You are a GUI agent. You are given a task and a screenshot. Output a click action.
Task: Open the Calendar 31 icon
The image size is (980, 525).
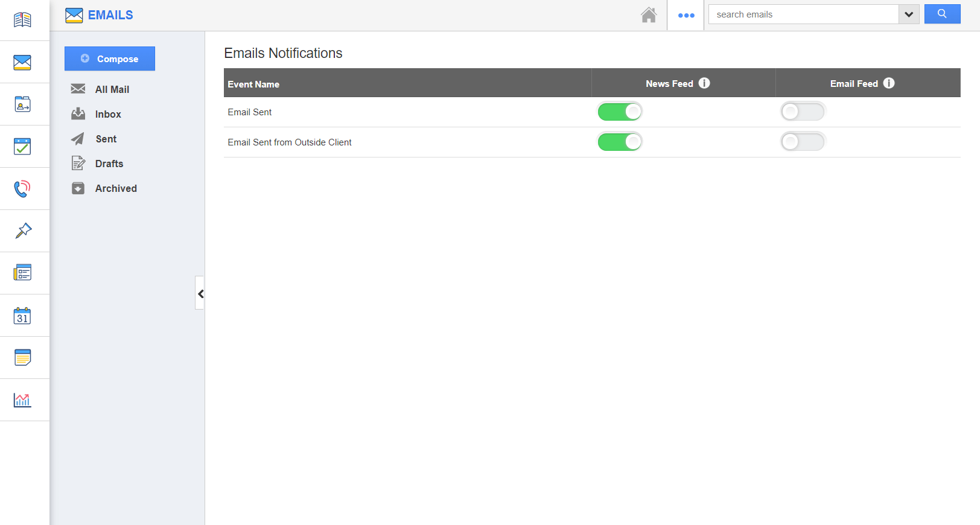pyautogui.click(x=22, y=316)
